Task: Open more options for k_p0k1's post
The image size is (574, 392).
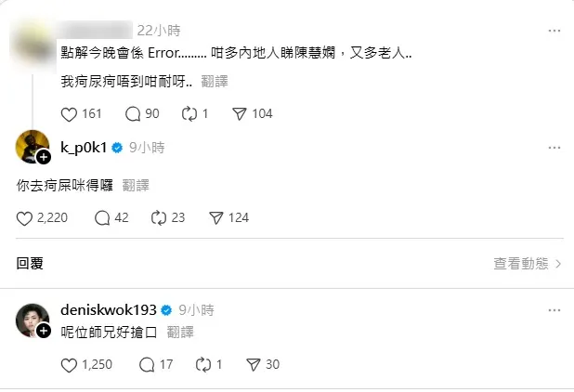Action: [554, 148]
